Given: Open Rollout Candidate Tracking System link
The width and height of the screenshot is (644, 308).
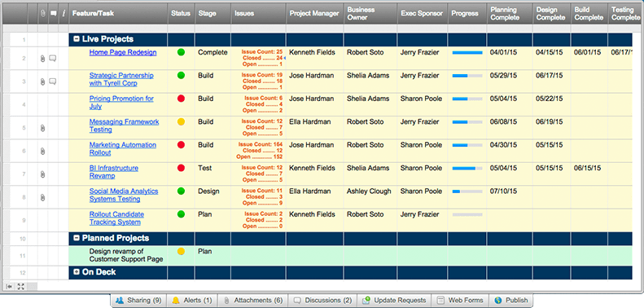Looking at the screenshot, I should (116, 218).
